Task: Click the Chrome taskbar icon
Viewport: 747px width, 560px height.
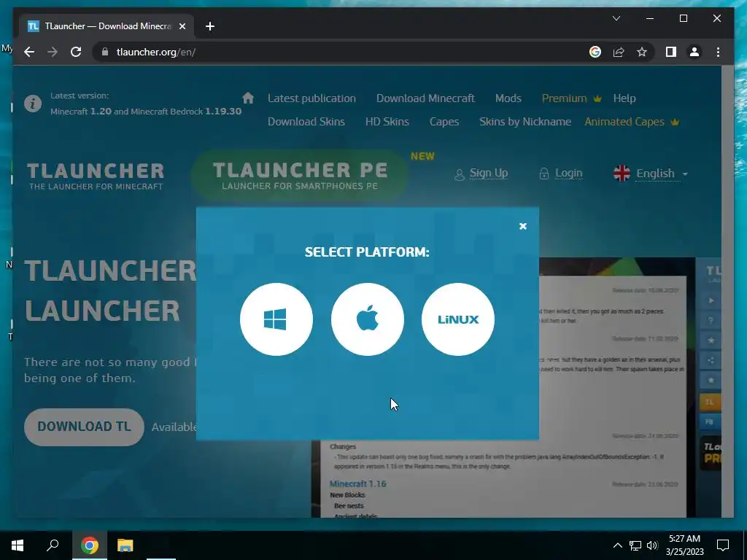Action: click(x=90, y=545)
